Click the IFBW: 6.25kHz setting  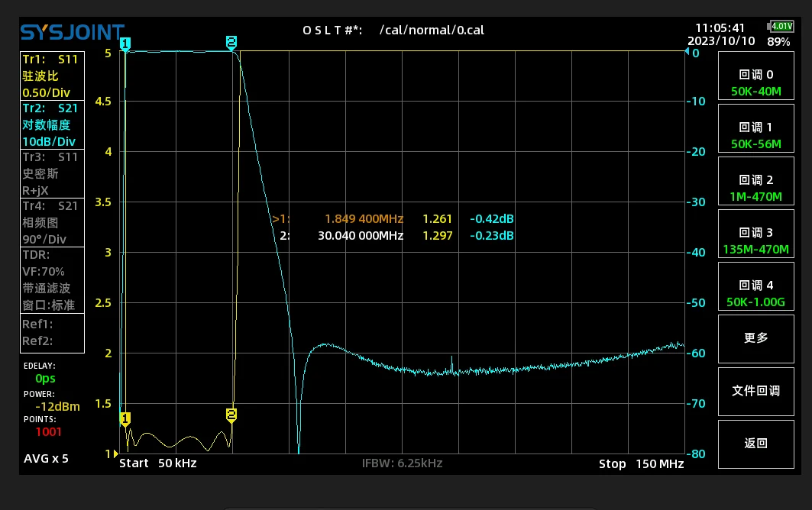402,463
